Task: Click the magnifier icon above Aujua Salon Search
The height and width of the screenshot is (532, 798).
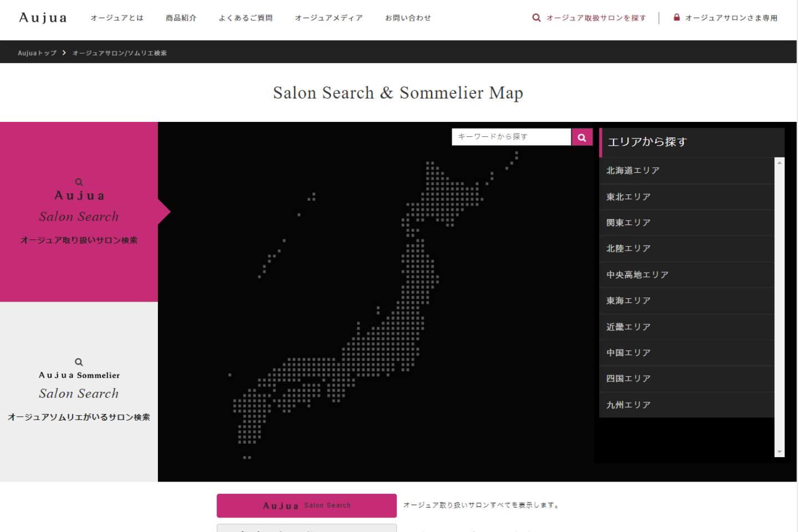Action: coord(79,182)
